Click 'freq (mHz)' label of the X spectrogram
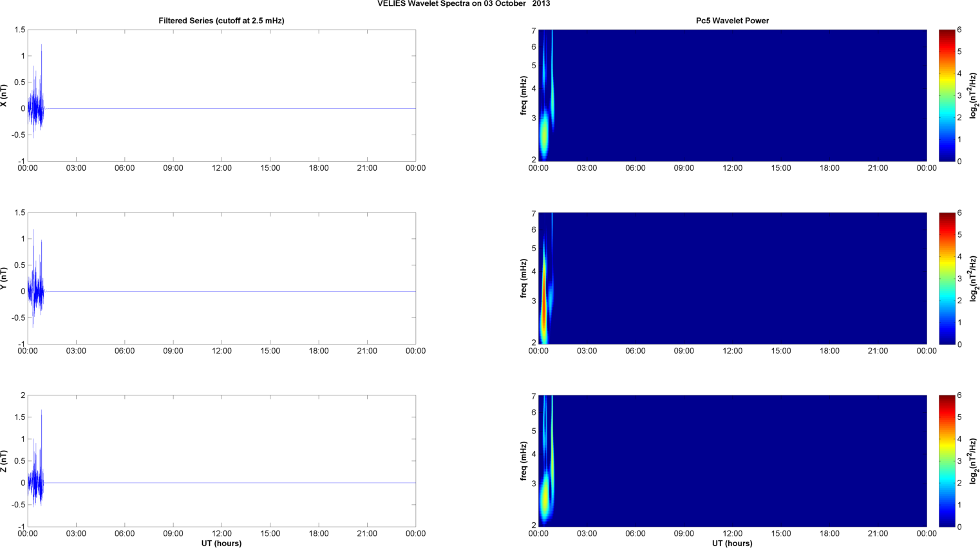This screenshot has height=548, width=980. [524, 95]
